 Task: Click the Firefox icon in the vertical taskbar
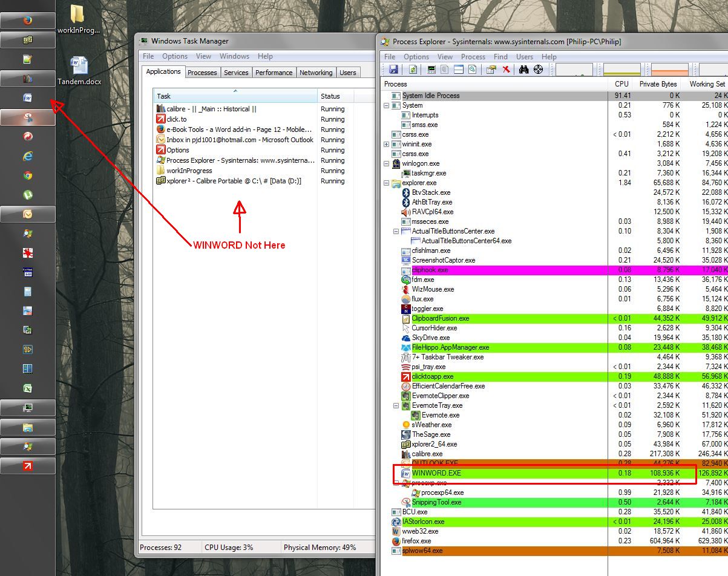coord(27,20)
